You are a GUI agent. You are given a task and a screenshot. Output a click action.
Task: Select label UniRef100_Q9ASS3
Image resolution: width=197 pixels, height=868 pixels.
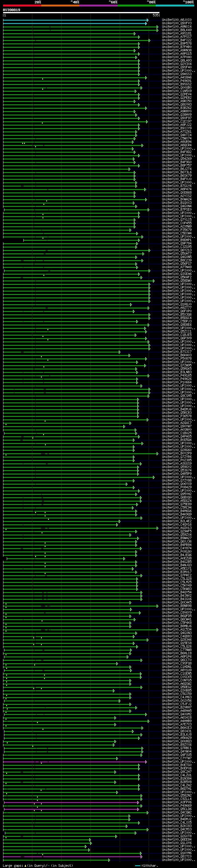177,74
